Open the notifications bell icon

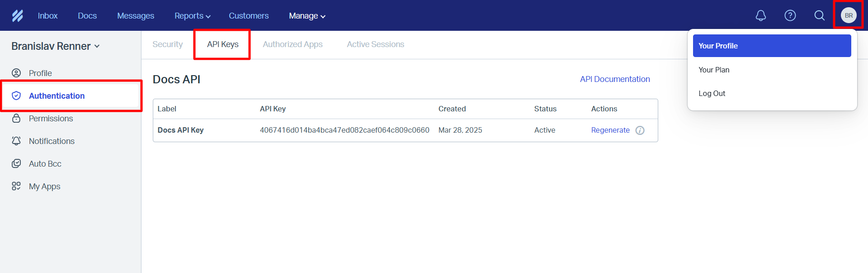(761, 16)
